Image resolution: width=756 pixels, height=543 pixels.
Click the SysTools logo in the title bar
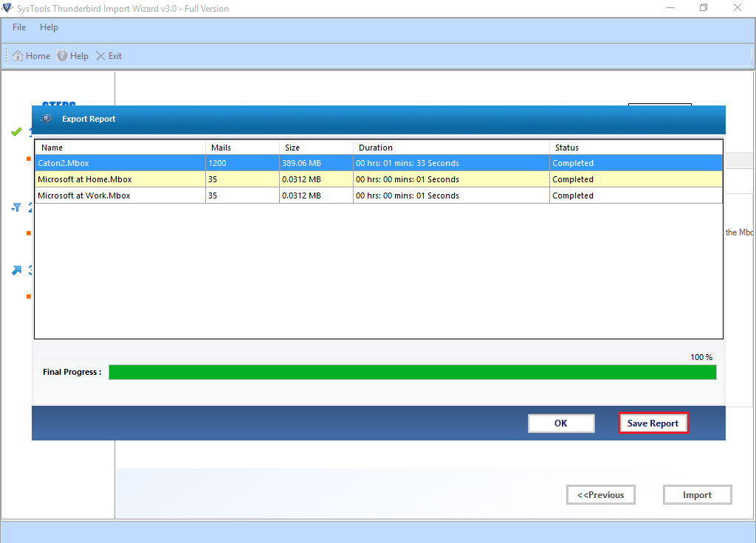(7, 8)
